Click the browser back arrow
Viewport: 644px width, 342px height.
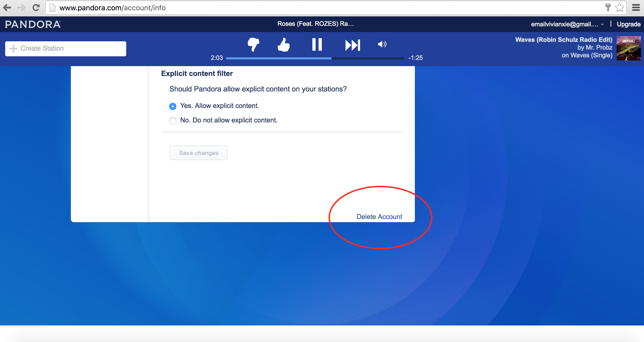point(7,8)
